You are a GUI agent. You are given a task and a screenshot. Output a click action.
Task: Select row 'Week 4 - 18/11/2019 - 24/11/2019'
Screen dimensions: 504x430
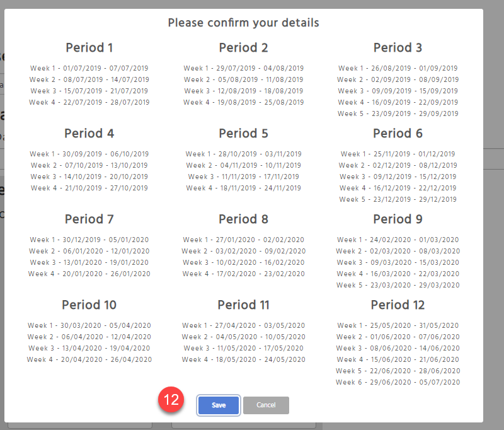pyautogui.click(x=243, y=188)
